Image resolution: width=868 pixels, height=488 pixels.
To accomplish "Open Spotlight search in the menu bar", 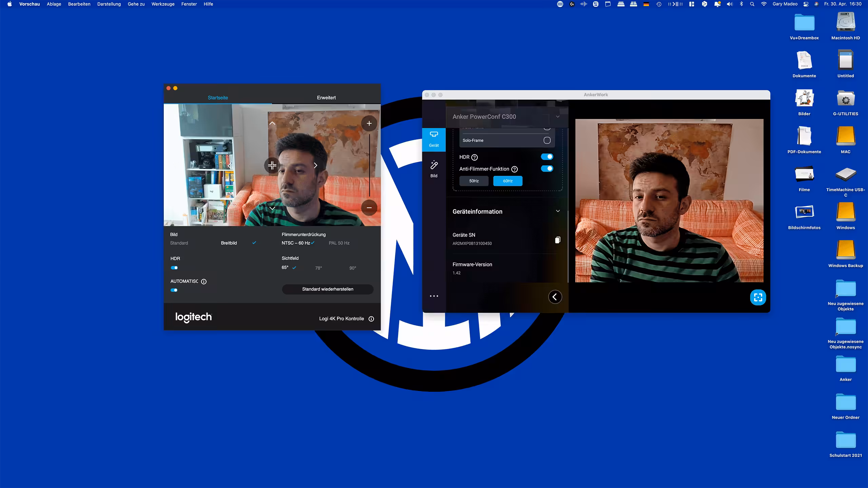I will (752, 4).
